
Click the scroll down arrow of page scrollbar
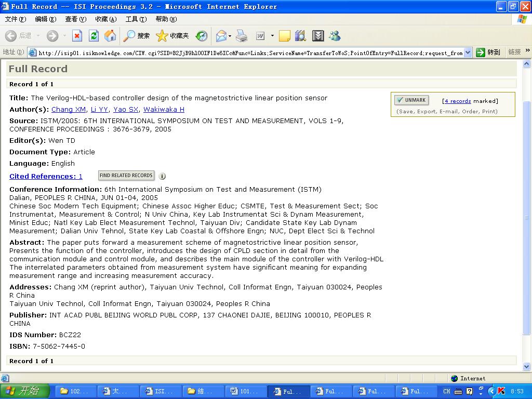click(527, 366)
